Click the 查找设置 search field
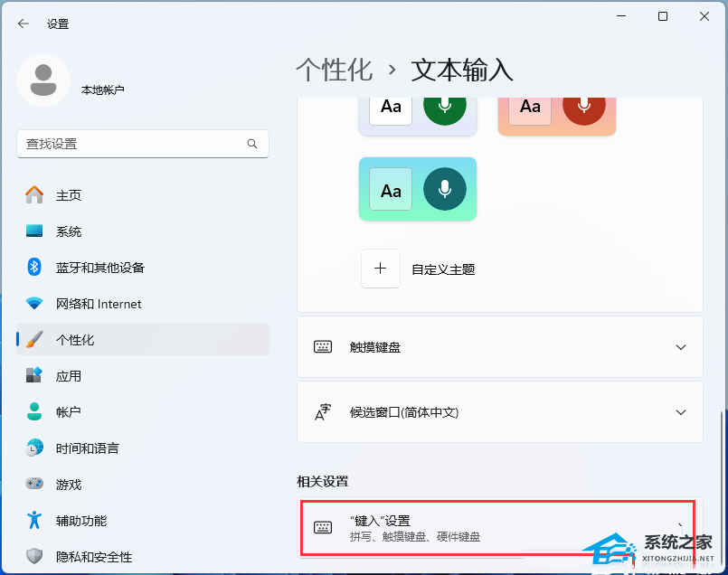 pyautogui.click(x=143, y=144)
